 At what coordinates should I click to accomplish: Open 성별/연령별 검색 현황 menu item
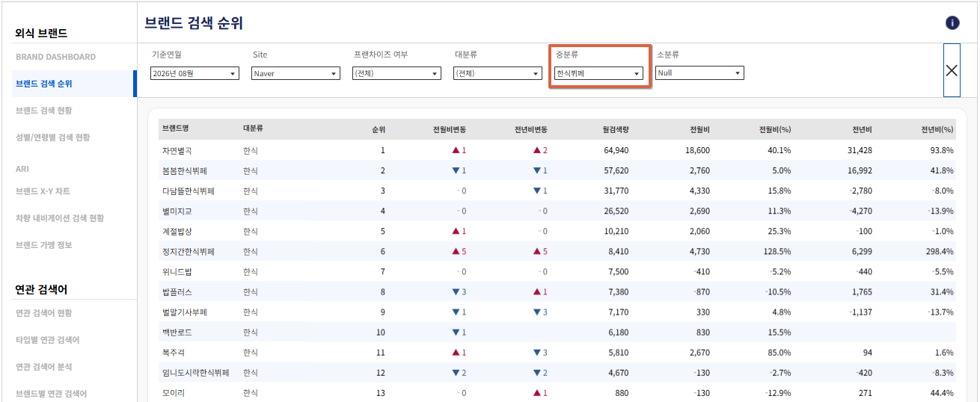click(52, 137)
